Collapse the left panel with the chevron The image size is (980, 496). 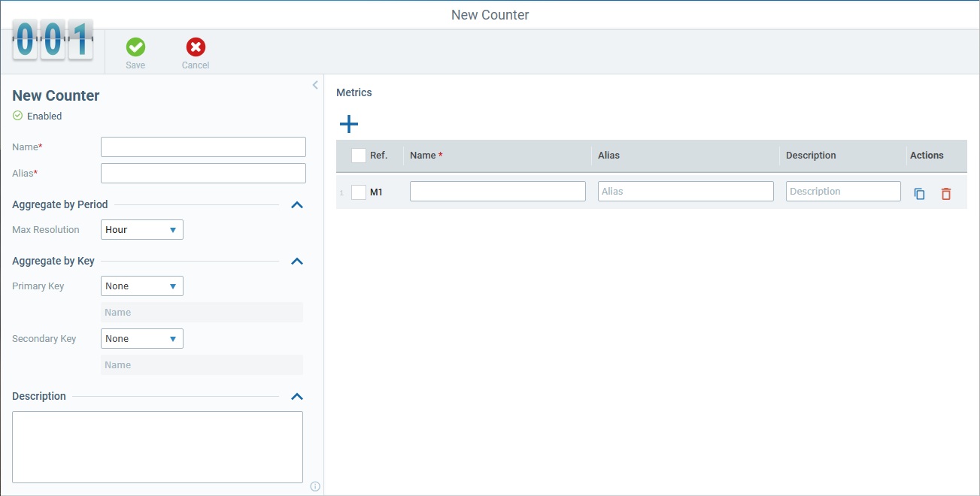(314, 85)
